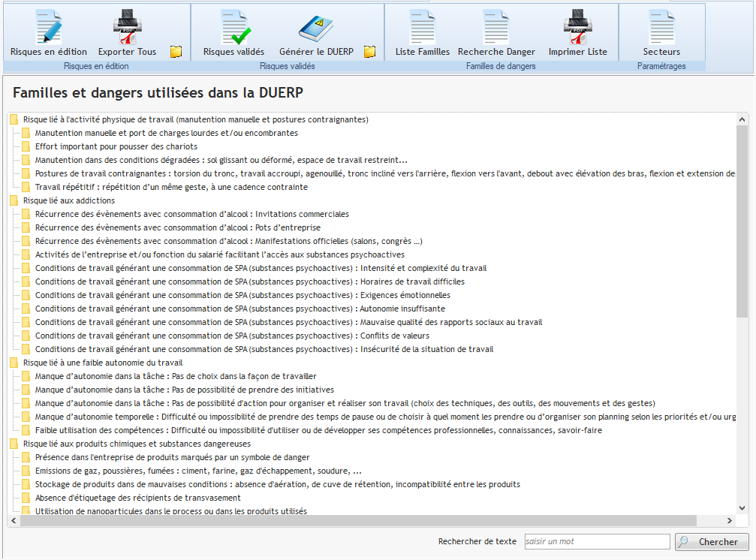Collapse 'Risque lié à une faible autonomie' node
The width and height of the screenshot is (756, 560).
point(14,363)
